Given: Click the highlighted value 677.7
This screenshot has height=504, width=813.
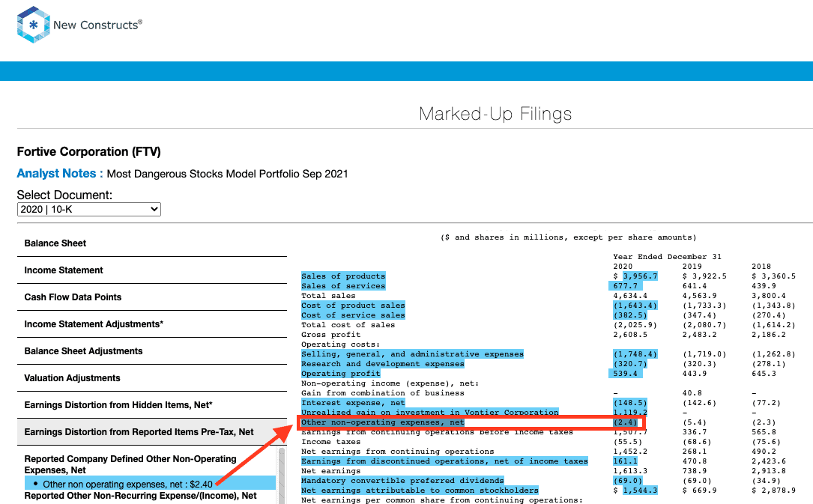Looking at the screenshot, I should click(626, 286).
